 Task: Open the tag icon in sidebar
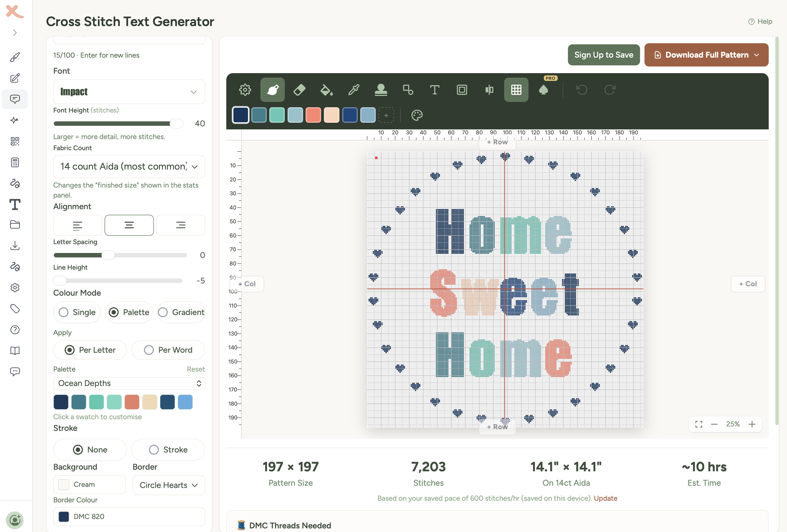tap(15, 309)
